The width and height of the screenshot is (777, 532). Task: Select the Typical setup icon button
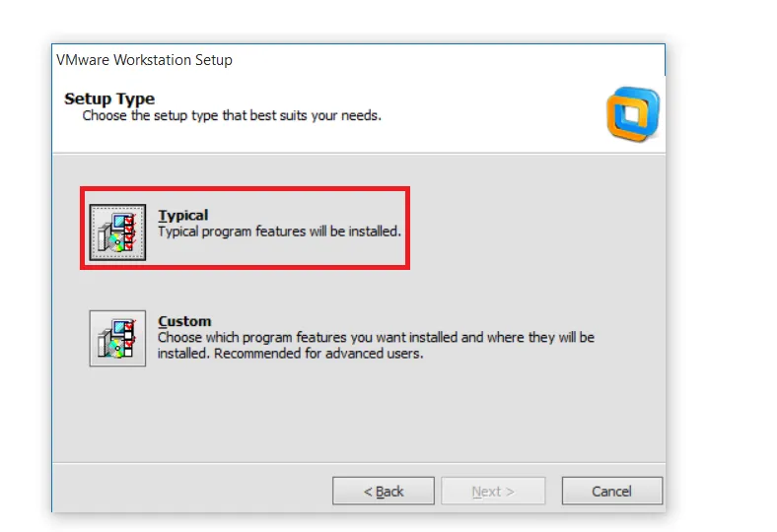click(117, 233)
